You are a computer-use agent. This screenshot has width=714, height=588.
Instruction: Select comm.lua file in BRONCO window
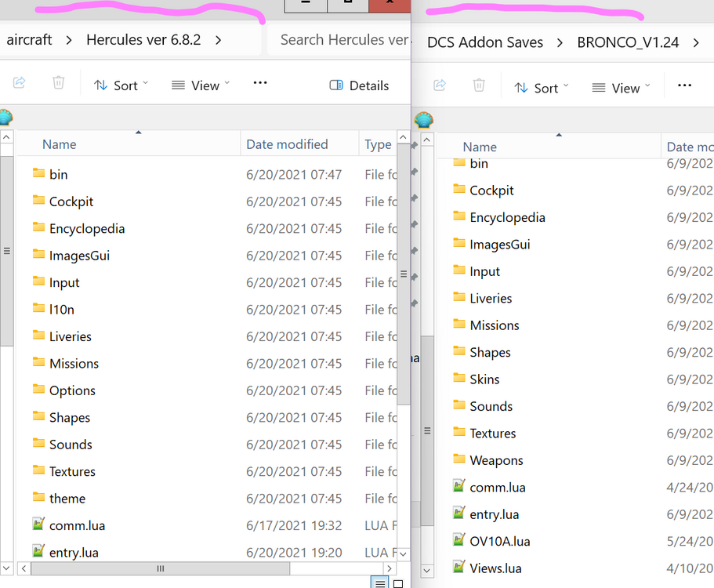[497, 488]
